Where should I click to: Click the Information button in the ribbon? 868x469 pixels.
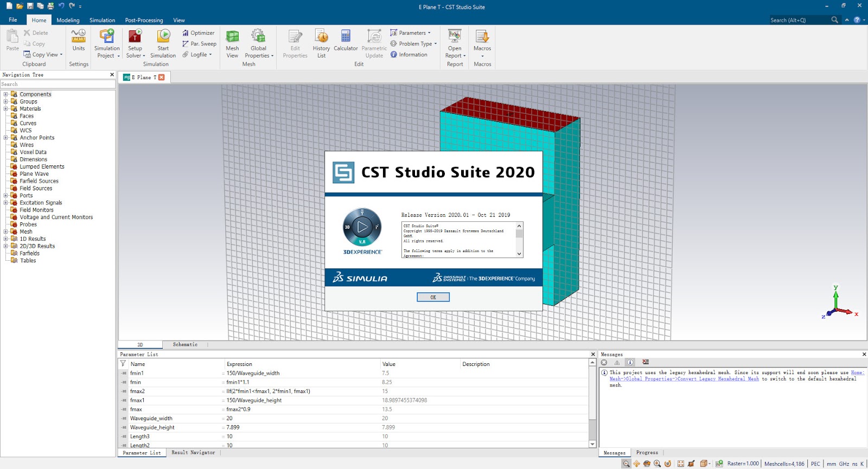(x=409, y=55)
